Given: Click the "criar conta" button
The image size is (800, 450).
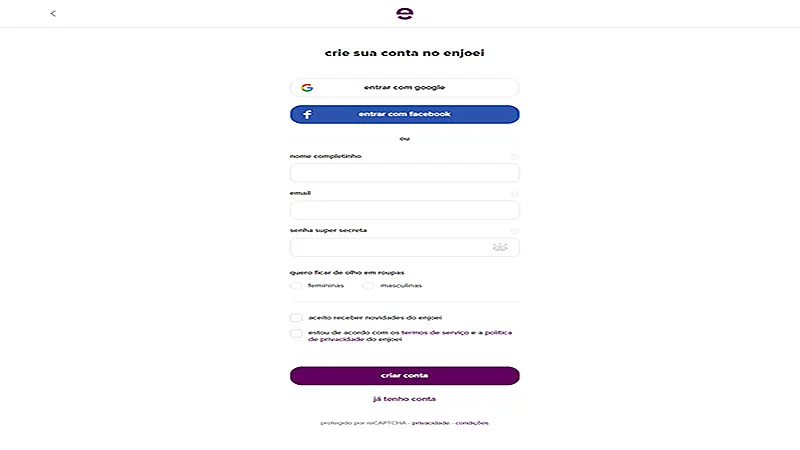Looking at the screenshot, I should pyautogui.click(x=404, y=376).
